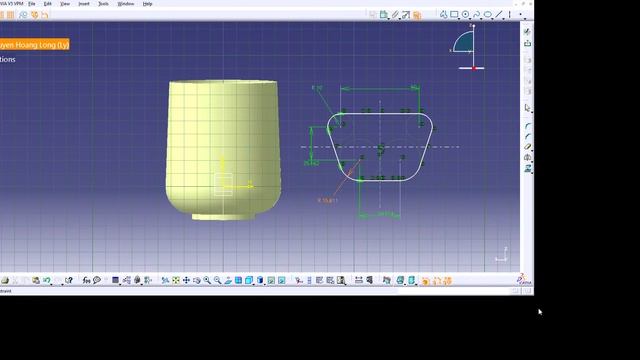The height and width of the screenshot is (360, 640).
Task: Click the 3D compass in viewport corner
Action: tap(469, 48)
